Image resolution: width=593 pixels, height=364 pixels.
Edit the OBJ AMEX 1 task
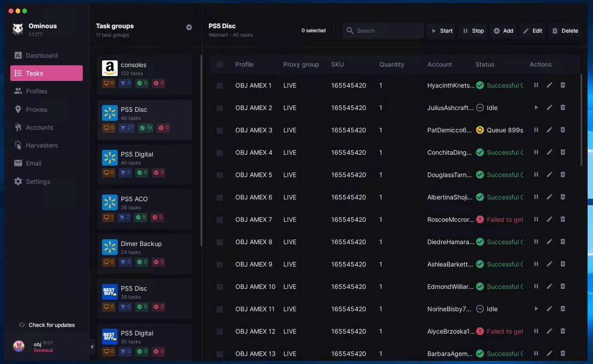click(x=550, y=85)
